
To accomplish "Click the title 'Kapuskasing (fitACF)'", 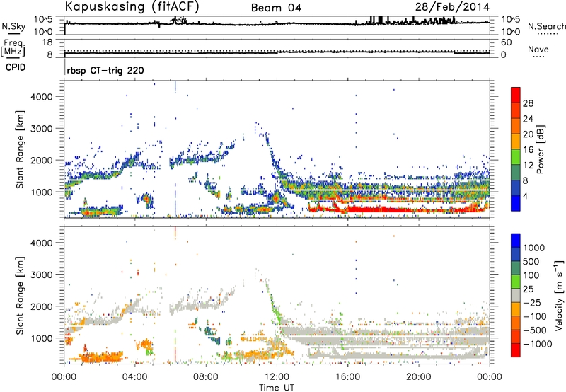I will point(132,6).
